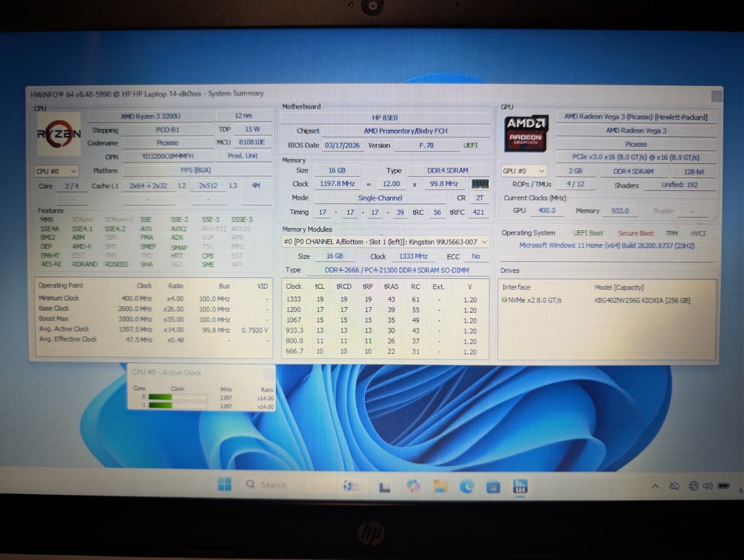Open network globe tray icon
This screenshot has height=560, width=744.
coord(693,486)
